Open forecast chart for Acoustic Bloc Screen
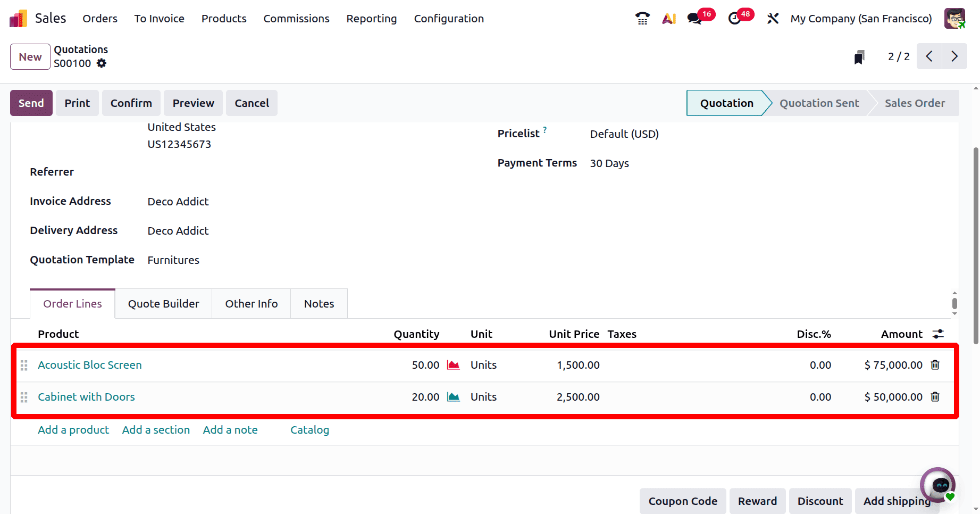 click(x=453, y=365)
